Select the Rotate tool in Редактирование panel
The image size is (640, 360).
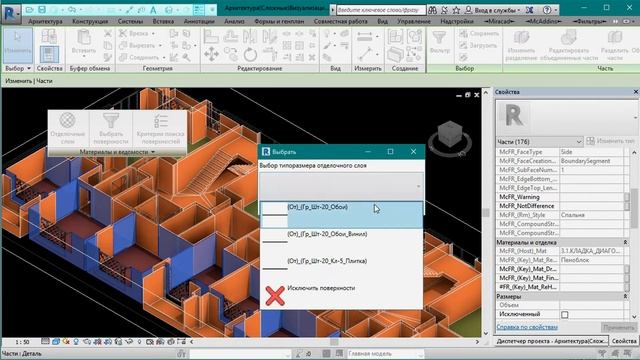(250, 54)
